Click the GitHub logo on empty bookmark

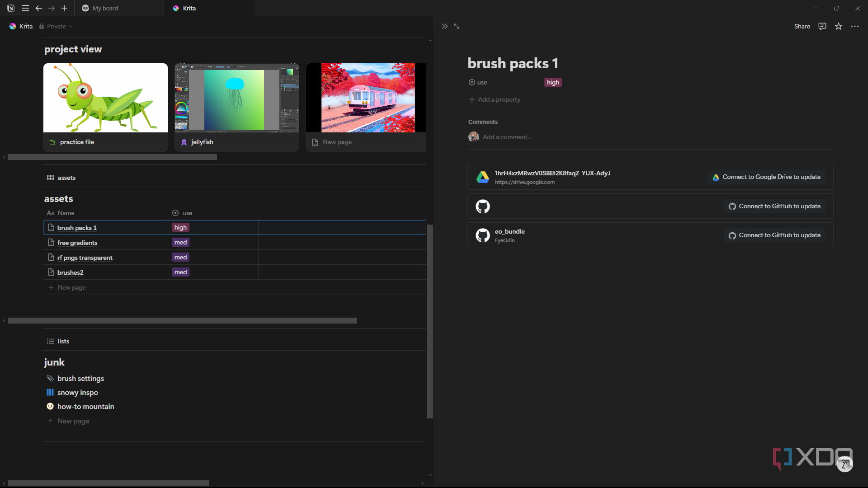point(483,206)
